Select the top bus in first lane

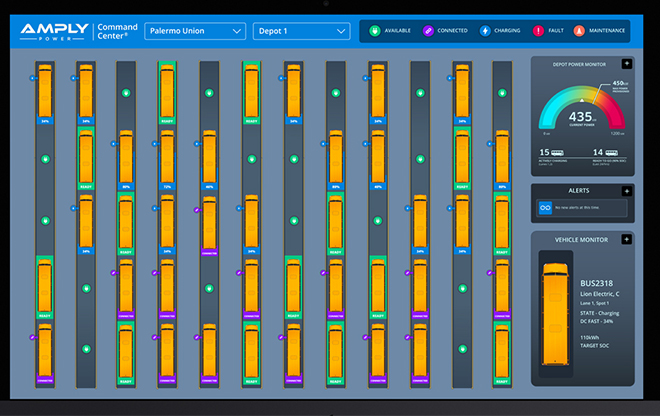(45, 92)
